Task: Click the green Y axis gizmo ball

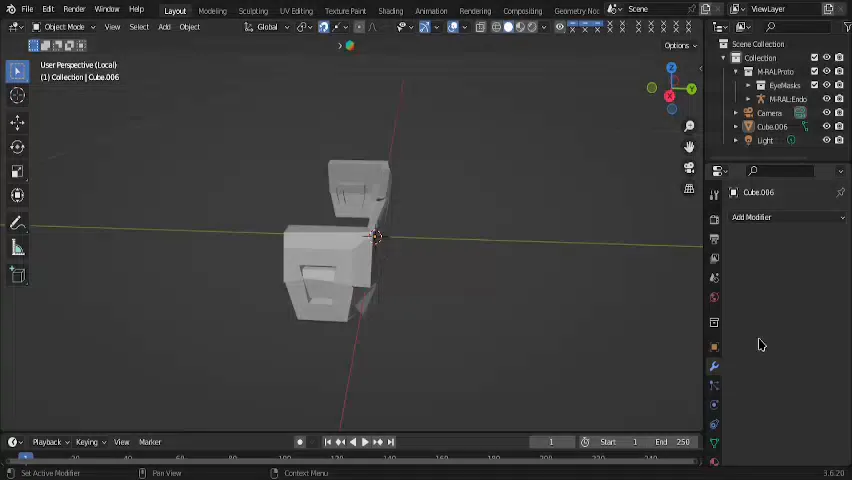Action: (x=691, y=89)
